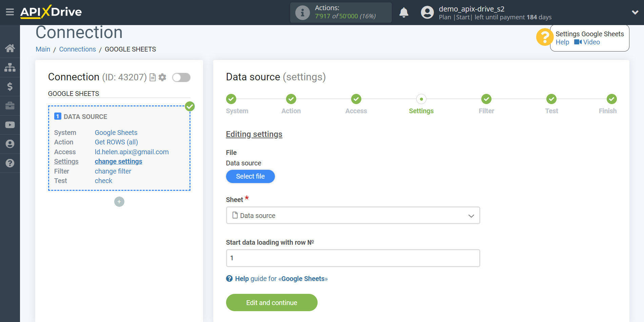Click Editing settings heading
This screenshot has width=644, height=322.
[x=254, y=134]
